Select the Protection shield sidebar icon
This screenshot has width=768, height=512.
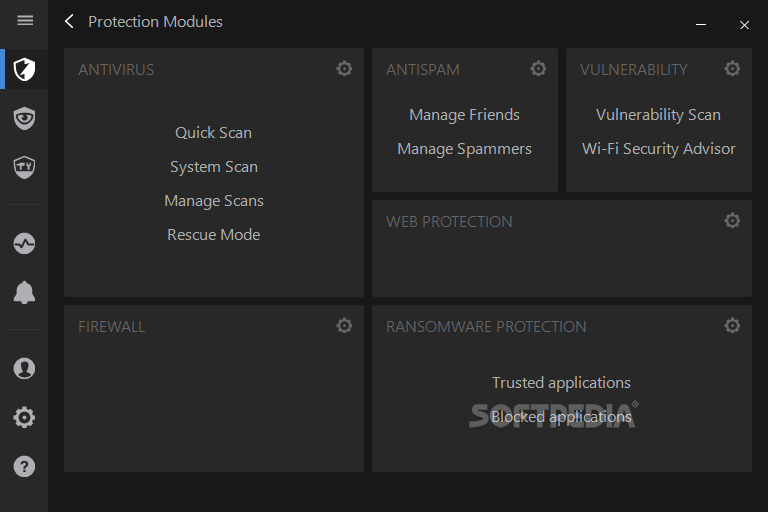(24, 69)
